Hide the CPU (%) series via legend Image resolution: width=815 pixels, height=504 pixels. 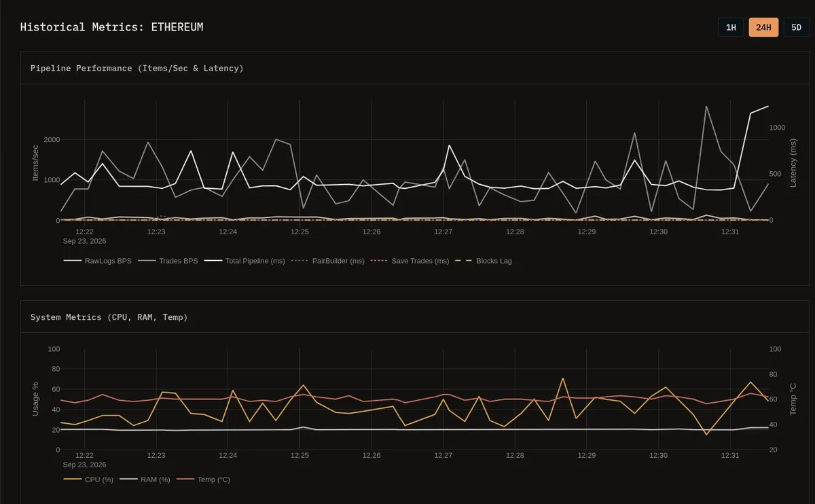(x=89, y=480)
